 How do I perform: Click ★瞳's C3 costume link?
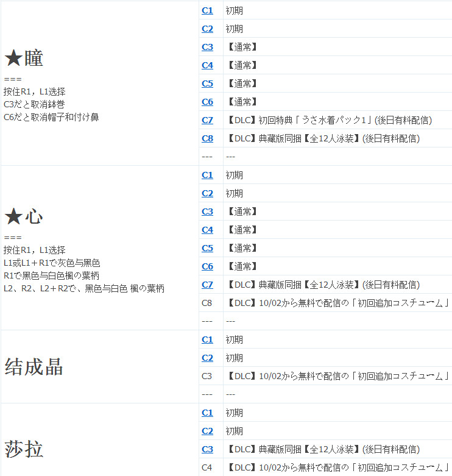point(207,47)
